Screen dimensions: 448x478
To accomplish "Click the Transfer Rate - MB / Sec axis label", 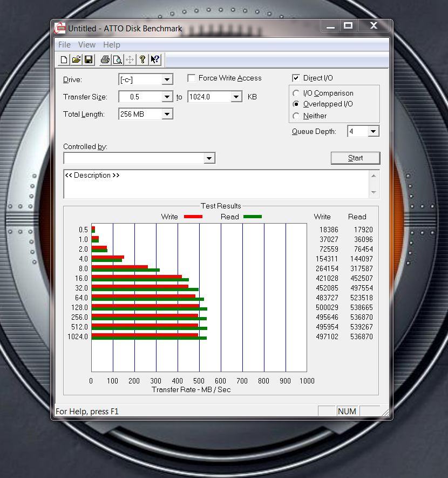I will point(191,389).
